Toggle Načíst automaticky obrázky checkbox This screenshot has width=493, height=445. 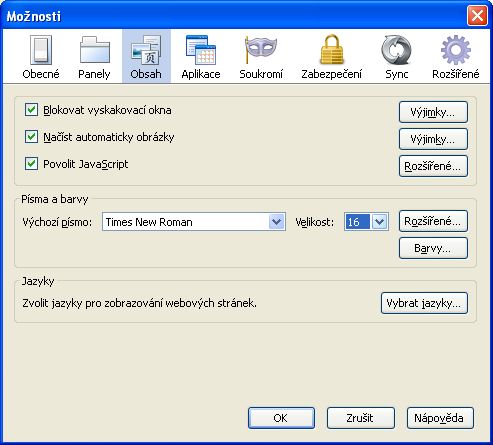point(31,137)
